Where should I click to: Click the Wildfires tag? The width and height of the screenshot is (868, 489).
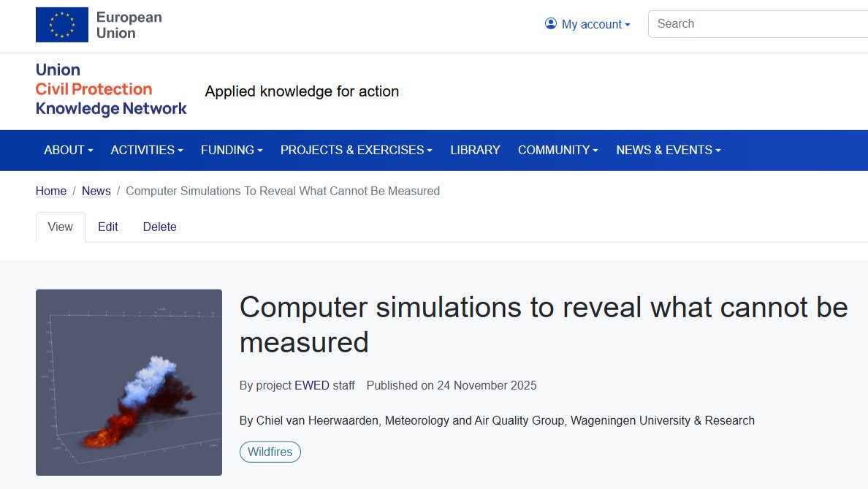(270, 452)
